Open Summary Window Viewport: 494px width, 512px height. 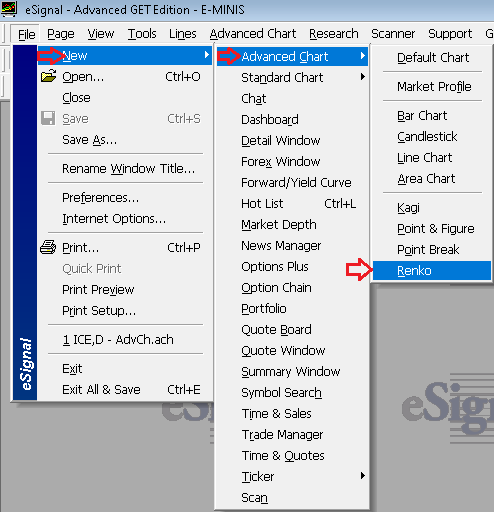click(x=292, y=371)
